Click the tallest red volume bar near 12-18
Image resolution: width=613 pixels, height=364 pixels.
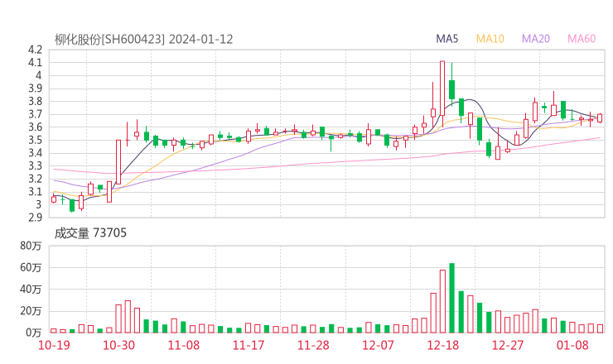442,301
